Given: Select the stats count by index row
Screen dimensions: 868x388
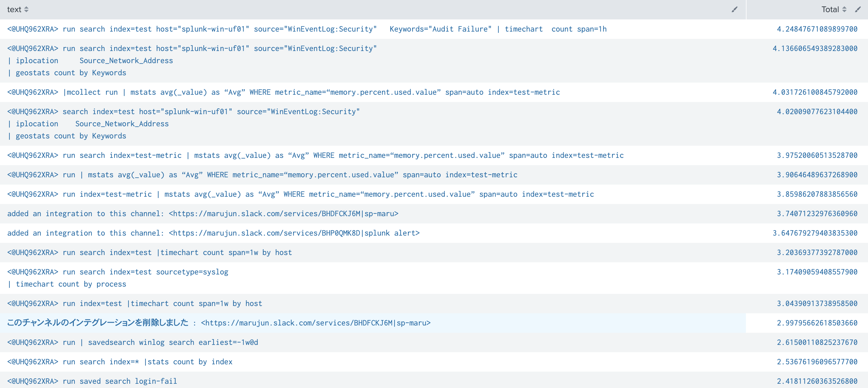Looking at the screenshot, I should coord(120,362).
